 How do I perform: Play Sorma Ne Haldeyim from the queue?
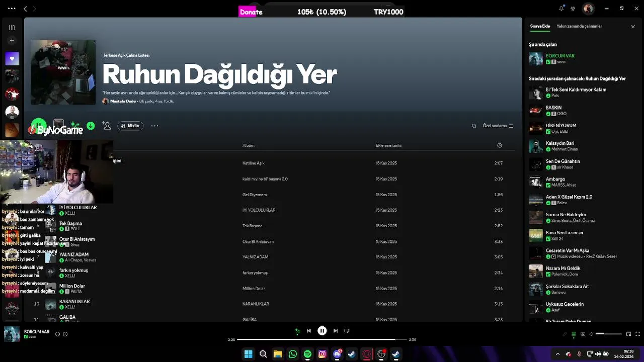pyautogui.click(x=583, y=218)
